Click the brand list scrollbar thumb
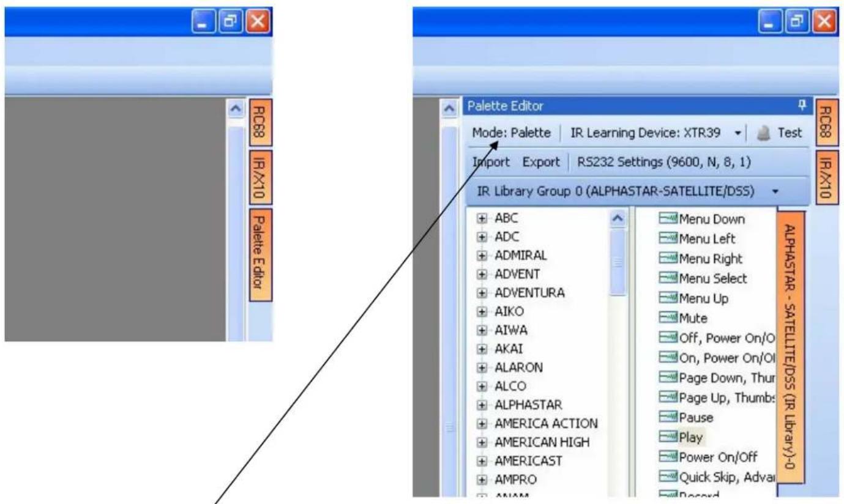The image size is (844, 504). (x=618, y=262)
